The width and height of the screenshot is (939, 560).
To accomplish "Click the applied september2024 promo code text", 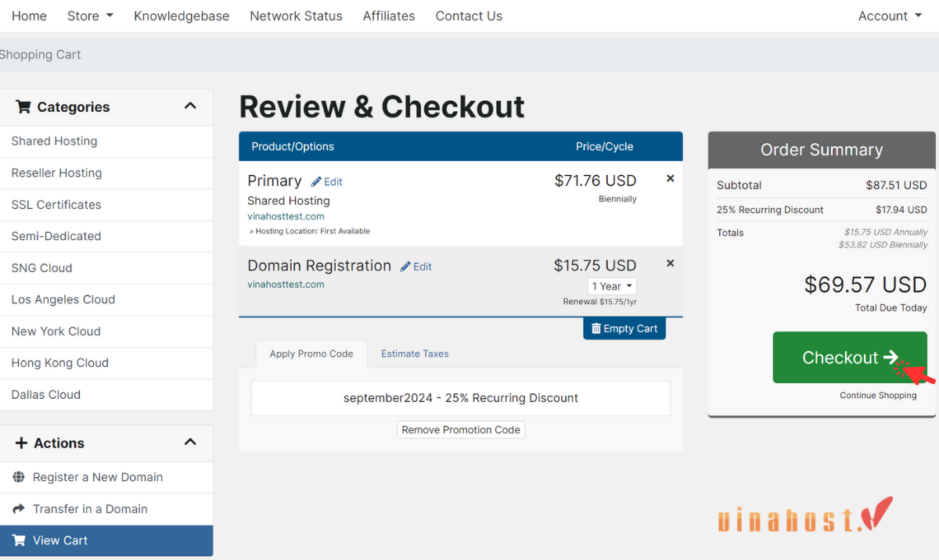I will click(x=461, y=398).
